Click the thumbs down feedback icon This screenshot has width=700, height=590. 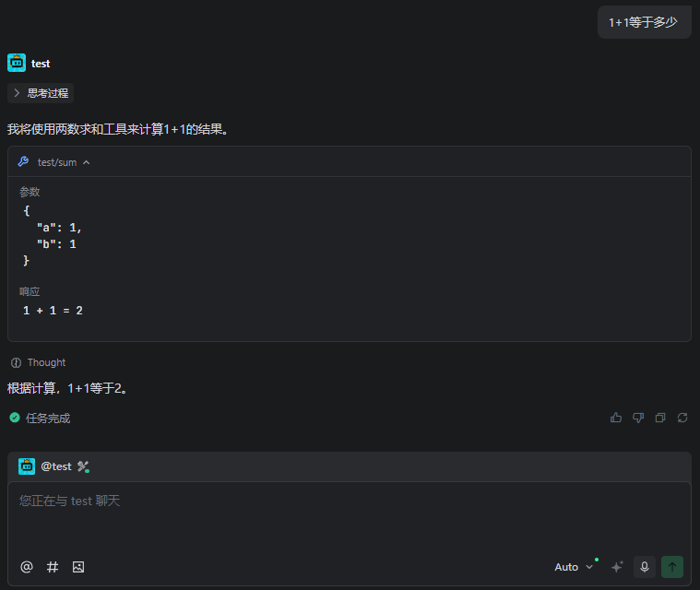click(638, 418)
